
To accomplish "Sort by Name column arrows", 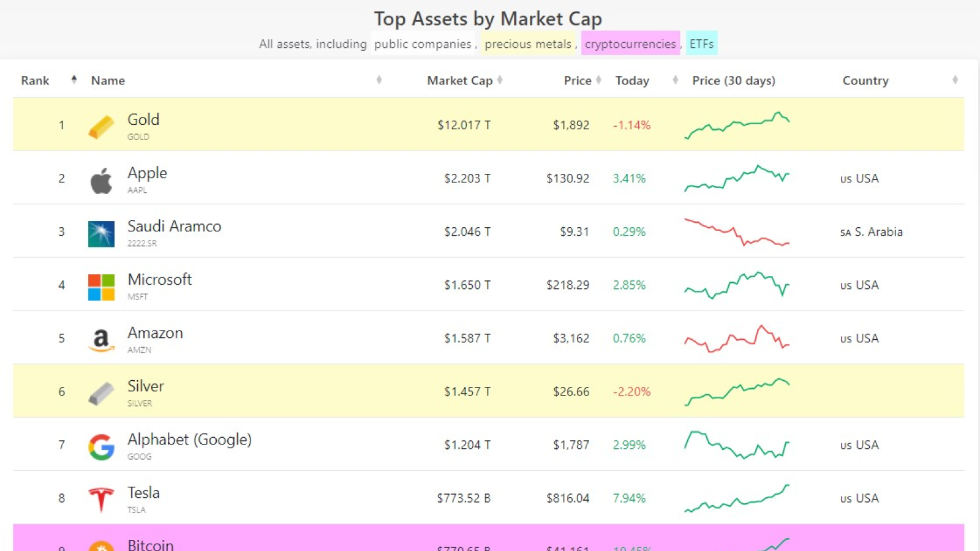I will pos(379,80).
